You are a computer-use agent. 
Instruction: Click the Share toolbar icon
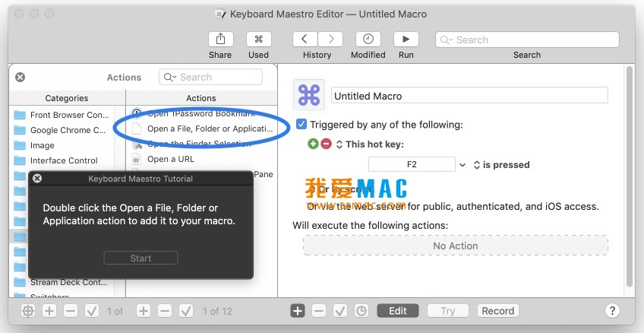(220, 40)
